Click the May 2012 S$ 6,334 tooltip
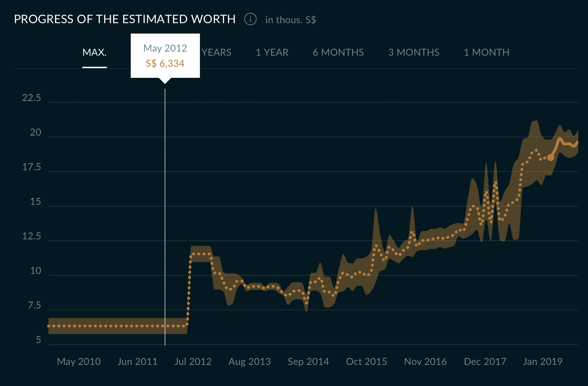 (x=165, y=56)
